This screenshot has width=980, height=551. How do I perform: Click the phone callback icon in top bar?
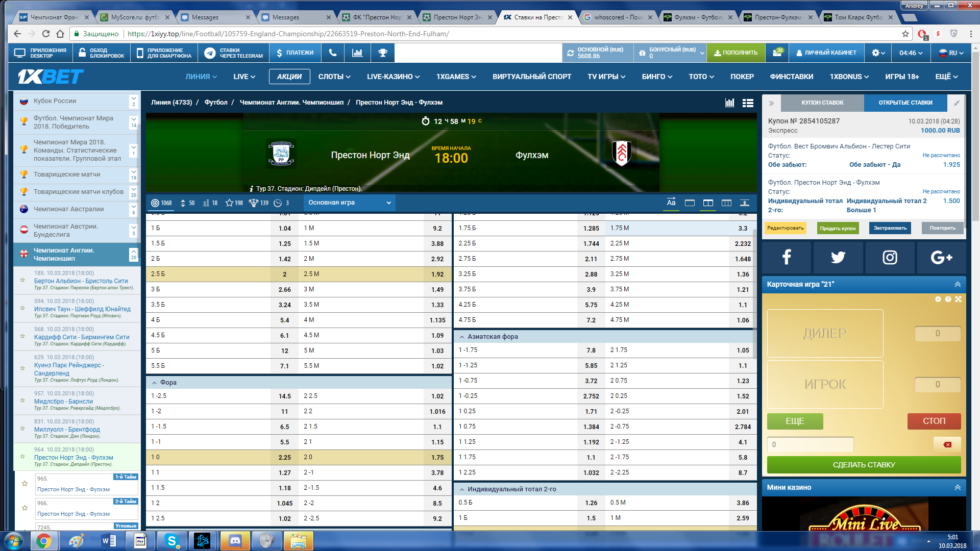tap(333, 53)
